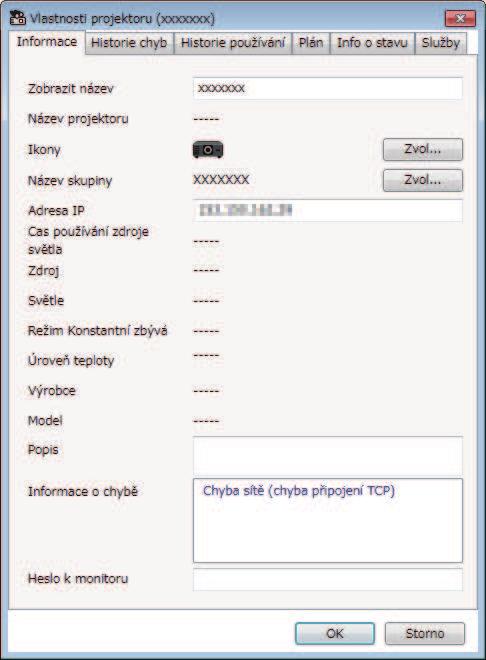
Task: Click the Zobrazit název input field
Action: coord(328,88)
